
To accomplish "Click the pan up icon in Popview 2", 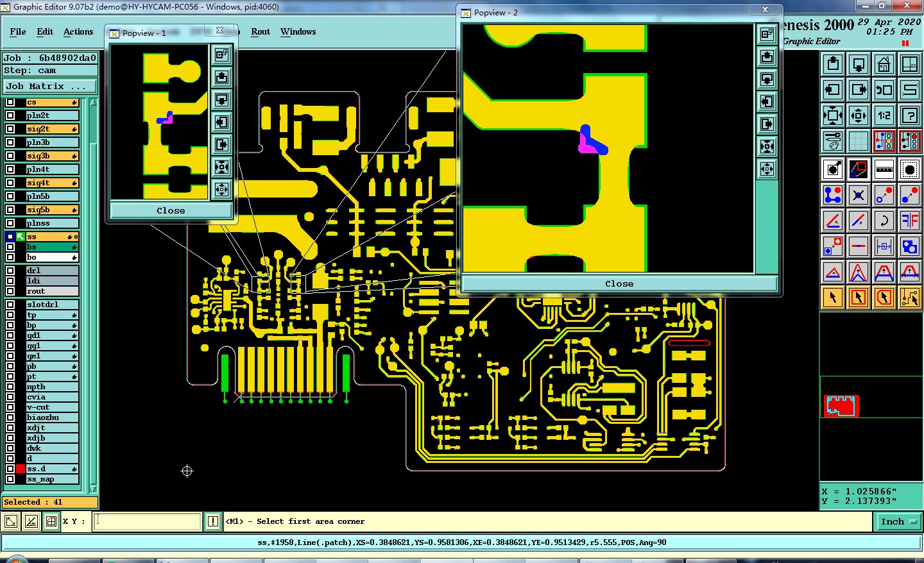I will (x=767, y=57).
